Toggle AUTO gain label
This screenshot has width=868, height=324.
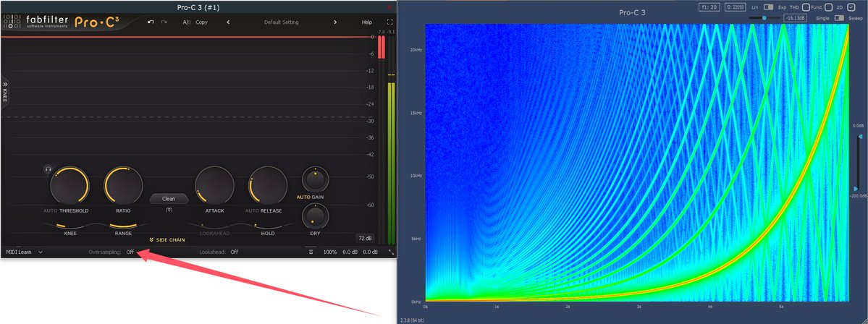click(x=303, y=197)
